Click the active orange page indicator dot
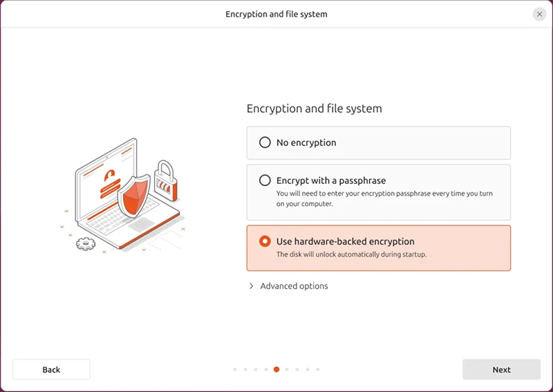Viewport: 553px width, 392px height. coord(276,369)
